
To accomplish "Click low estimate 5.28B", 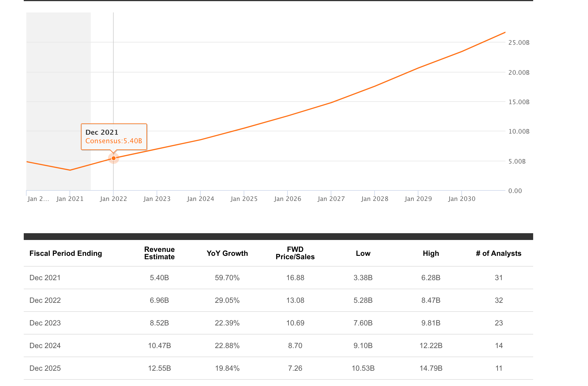I will [x=363, y=300].
